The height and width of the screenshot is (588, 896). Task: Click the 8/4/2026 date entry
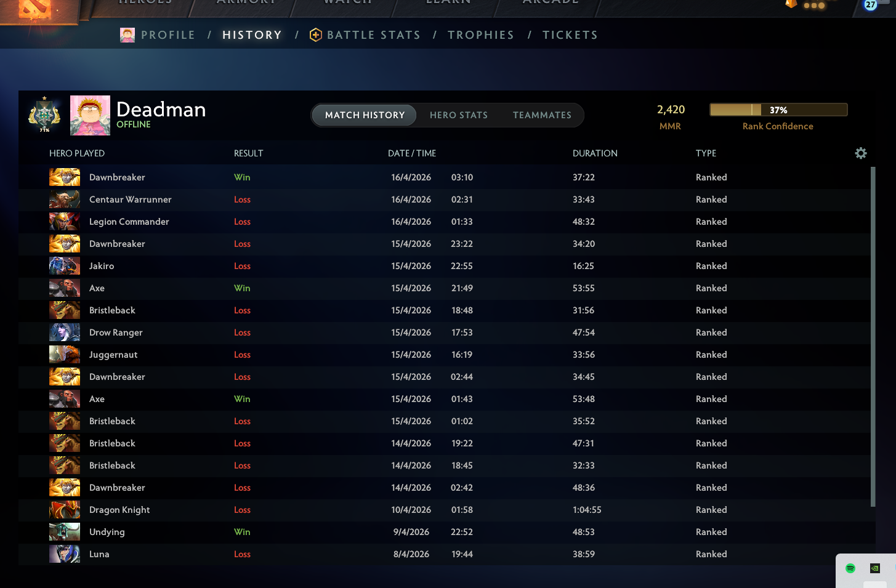pos(411,554)
